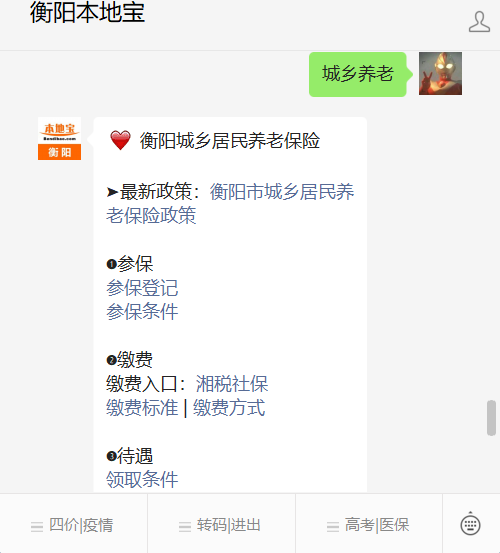Viewport: 500px width, 553px height.
Task: Open the 缴费标准 link
Action: (x=142, y=408)
